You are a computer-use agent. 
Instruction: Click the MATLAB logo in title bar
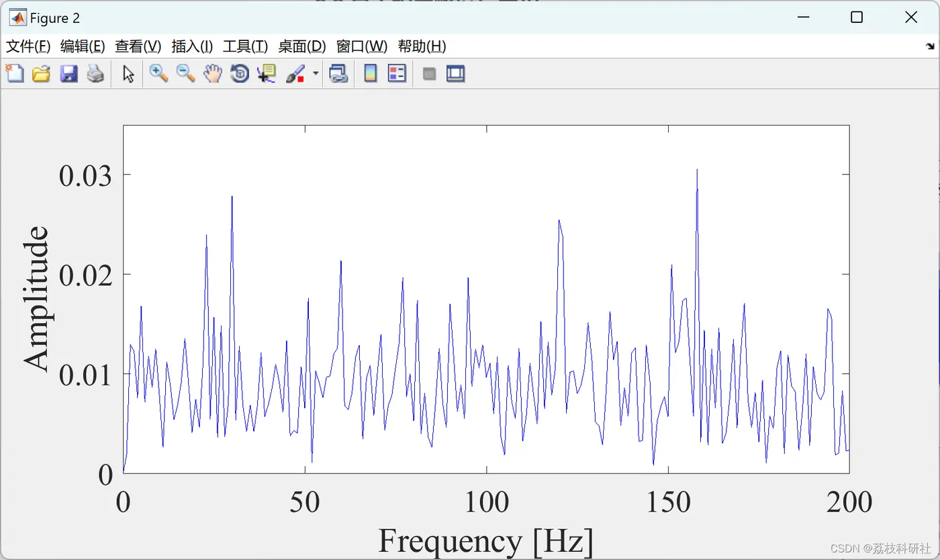pos(17,18)
